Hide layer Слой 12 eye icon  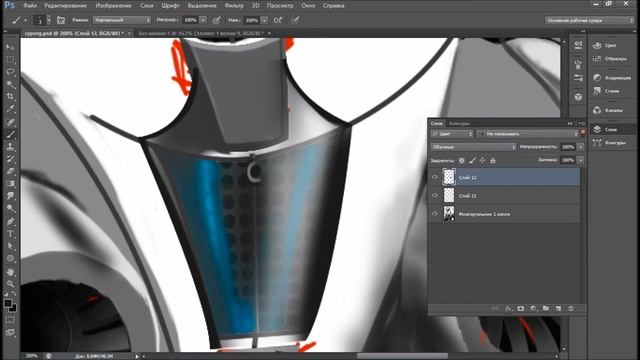tap(435, 177)
